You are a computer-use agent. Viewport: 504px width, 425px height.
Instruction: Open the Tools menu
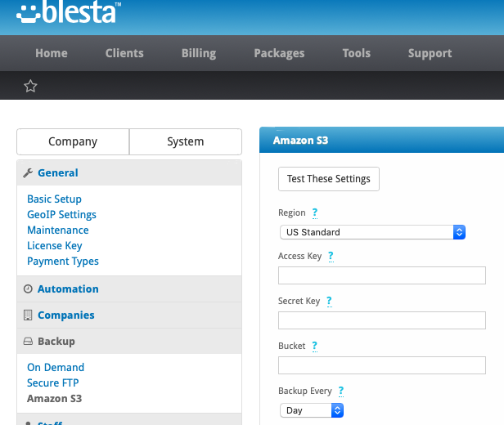[x=357, y=53]
